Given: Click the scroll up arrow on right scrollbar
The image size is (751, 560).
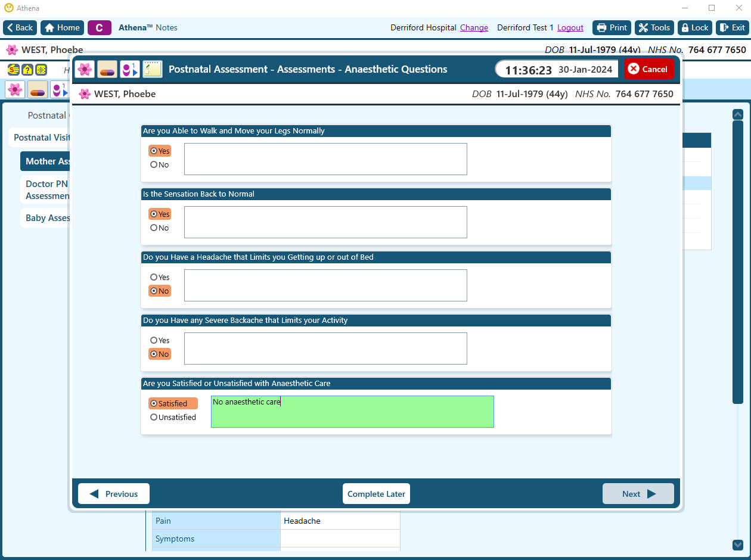Looking at the screenshot, I should 738,114.
